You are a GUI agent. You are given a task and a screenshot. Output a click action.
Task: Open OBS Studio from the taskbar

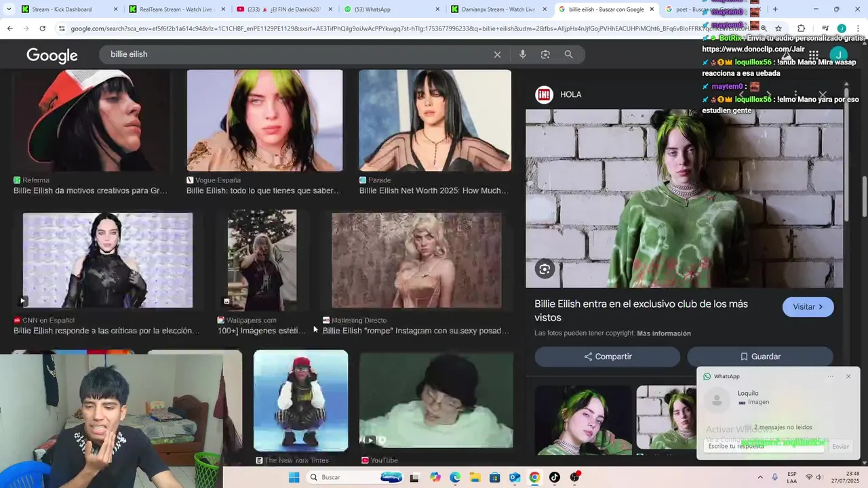pyautogui.click(x=575, y=477)
